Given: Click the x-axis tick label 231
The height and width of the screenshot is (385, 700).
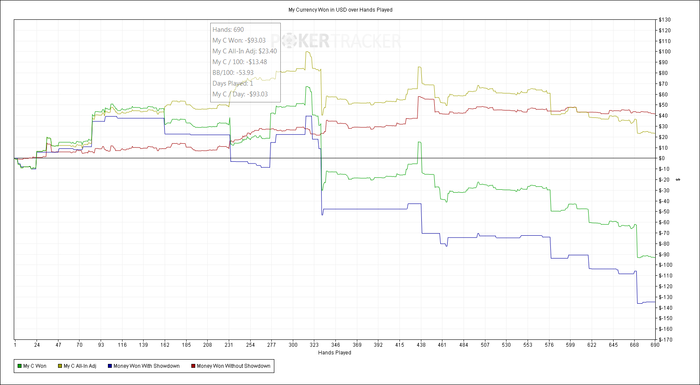Looking at the screenshot, I should [x=229, y=345].
